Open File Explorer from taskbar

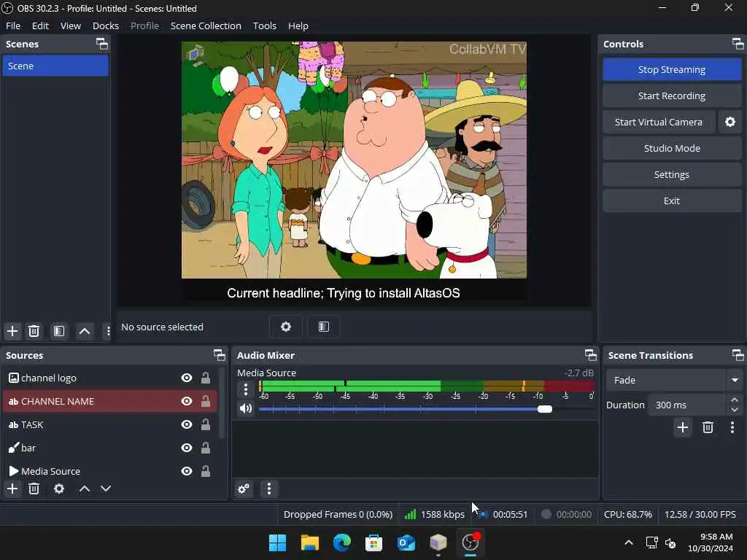point(309,542)
